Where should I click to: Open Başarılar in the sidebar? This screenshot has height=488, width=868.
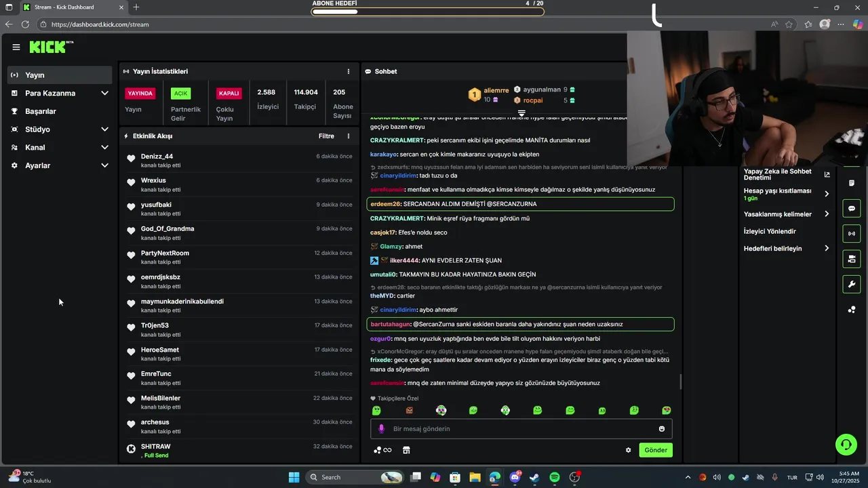[60, 111]
